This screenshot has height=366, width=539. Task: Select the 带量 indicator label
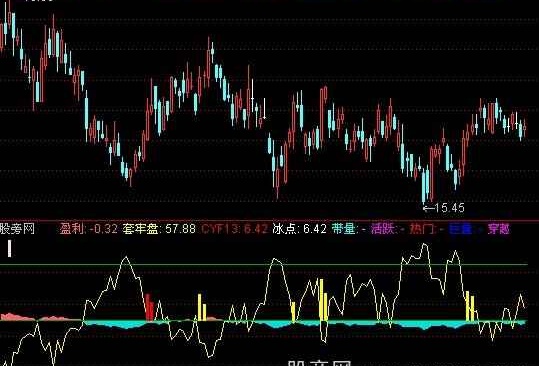349,229
